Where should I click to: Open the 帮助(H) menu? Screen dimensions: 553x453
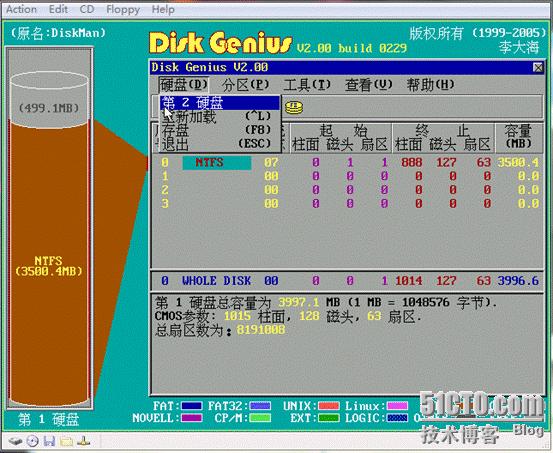(431, 85)
